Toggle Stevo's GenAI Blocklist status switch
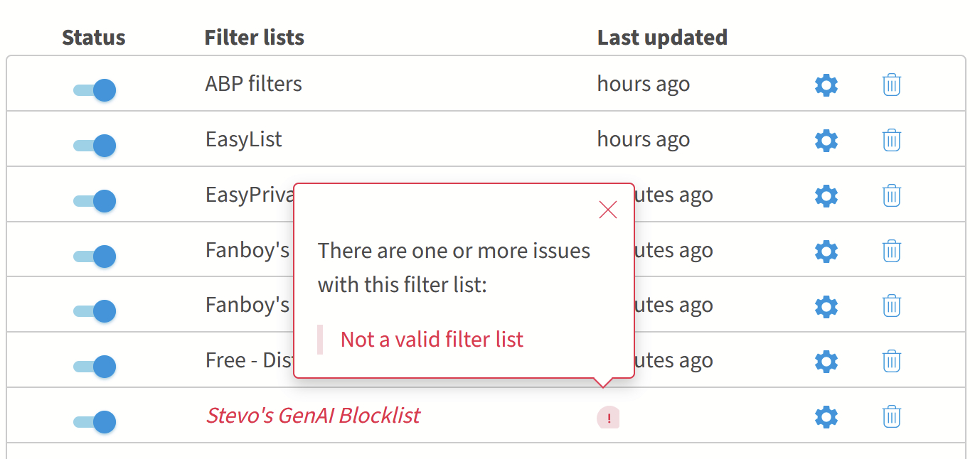980x459 pixels. click(x=95, y=421)
